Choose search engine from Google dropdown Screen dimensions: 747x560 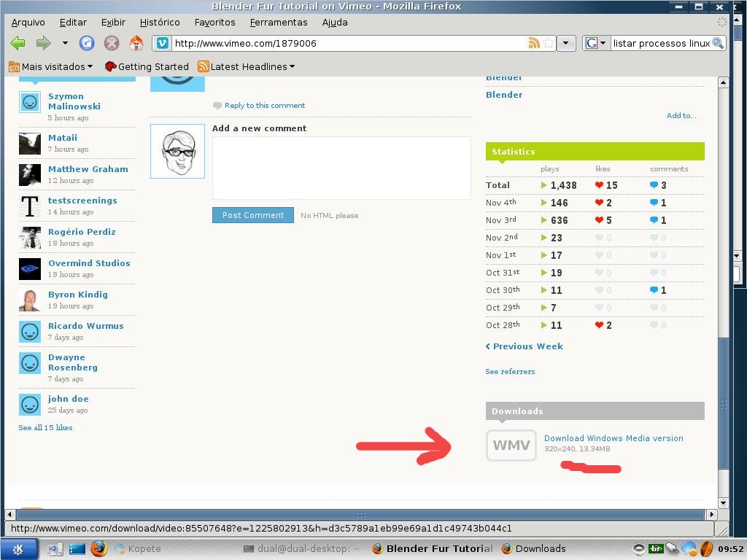(x=595, y=43)
